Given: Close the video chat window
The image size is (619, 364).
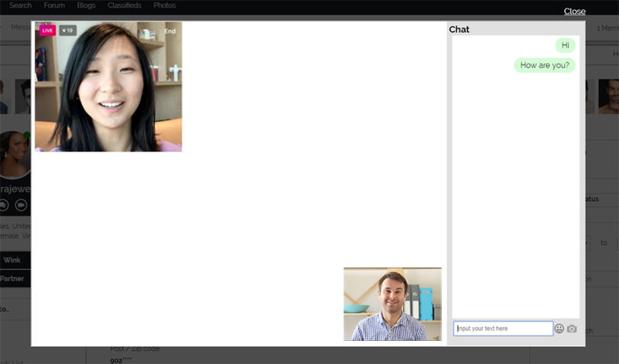Looking at the screenshot, I should point(574,11).
